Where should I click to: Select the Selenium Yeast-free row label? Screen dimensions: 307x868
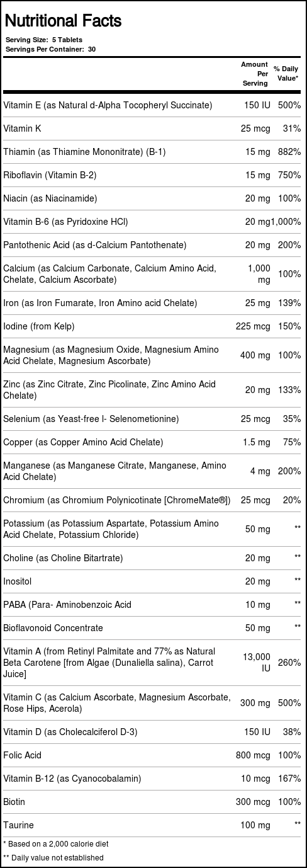pos(91,419)
